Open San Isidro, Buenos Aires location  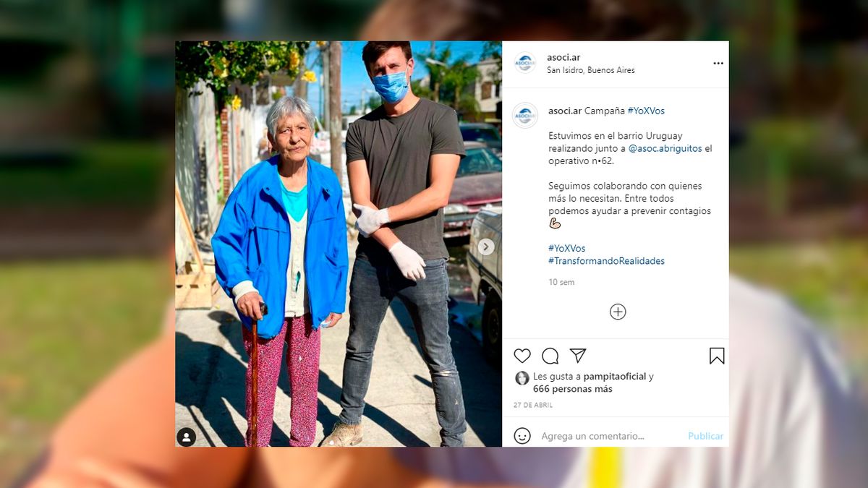[x=591, y=70]
